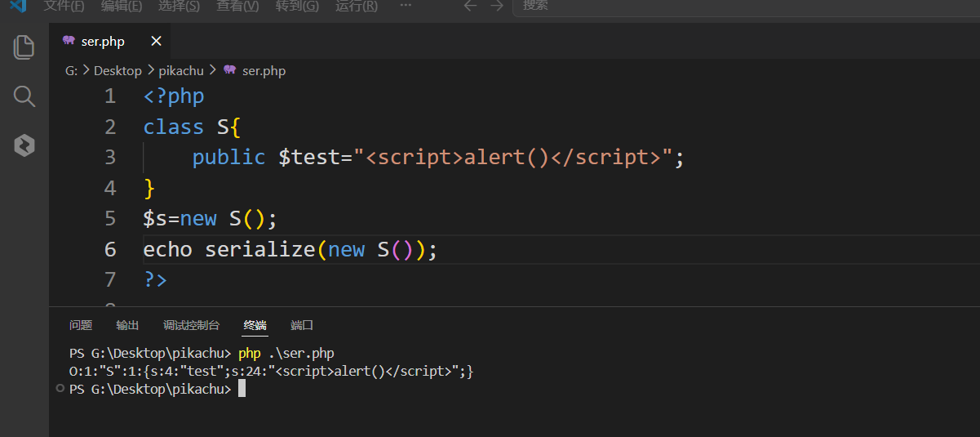Switch to the 端口 panel tab

(x=302, y=325)
